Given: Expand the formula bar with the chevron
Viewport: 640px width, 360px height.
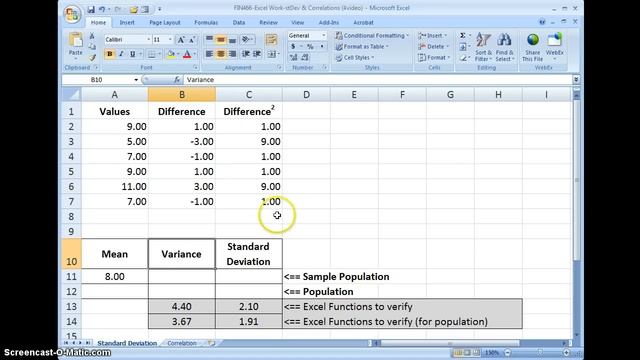Looking at the screenshot, I should coord(576,80).
